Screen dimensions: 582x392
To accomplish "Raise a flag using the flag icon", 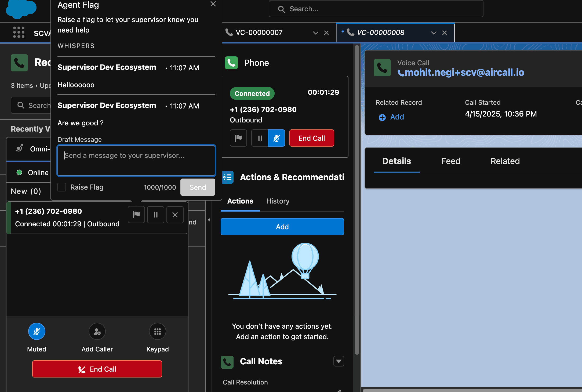I will [x=238, y=138].
